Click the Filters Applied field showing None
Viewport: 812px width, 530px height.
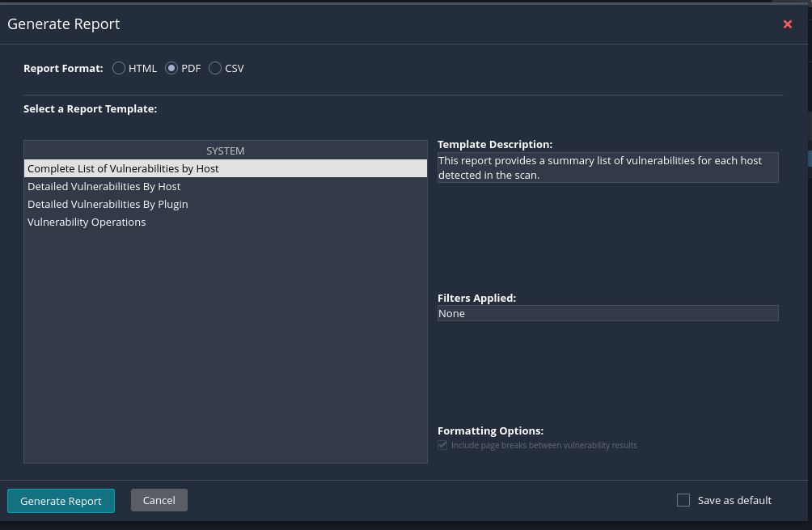607,313
